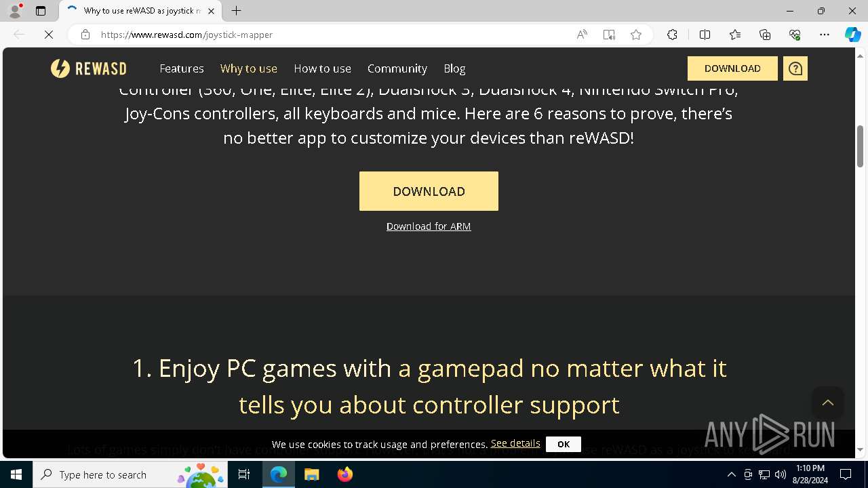Image resolution: width=868 pixels, height=488 pixels.
Task: Click the Edge taskbar icon
Action: click(x=279, y=474)
